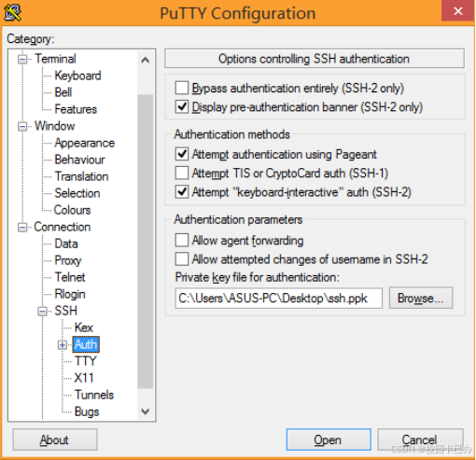Open Selection settings
The height and width of the screenshot is (460, 476).
(x=77, y=193)
